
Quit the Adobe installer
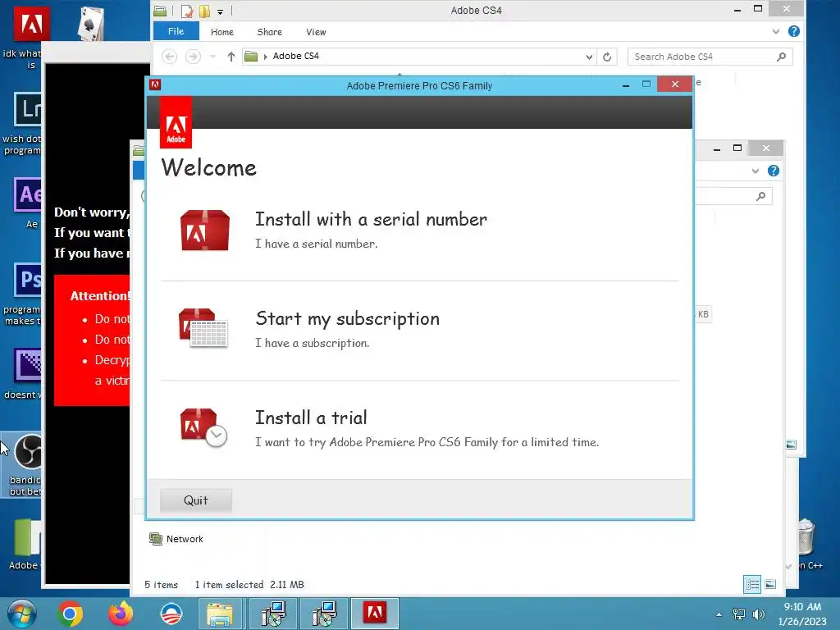pyautogui.click(x=195, y=500)
